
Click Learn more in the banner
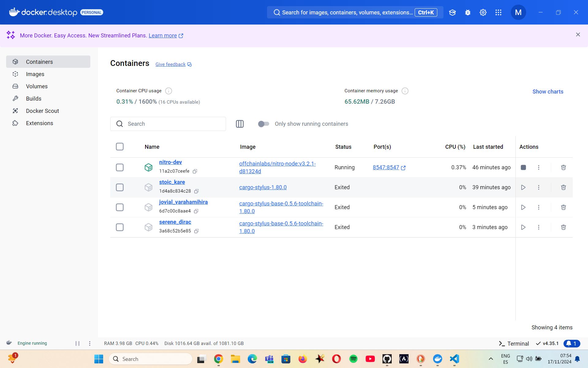(x=166, y=36)
